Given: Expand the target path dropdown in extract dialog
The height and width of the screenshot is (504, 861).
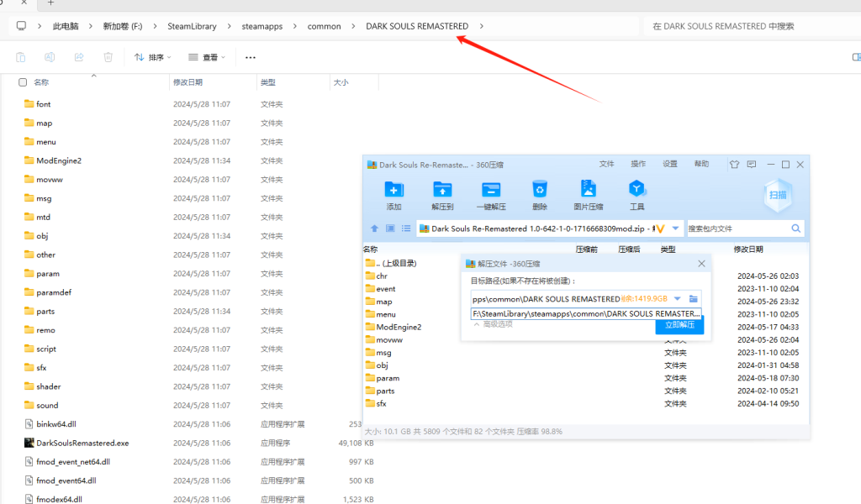Looking at the screenshot, I should [x=678, y=299].
